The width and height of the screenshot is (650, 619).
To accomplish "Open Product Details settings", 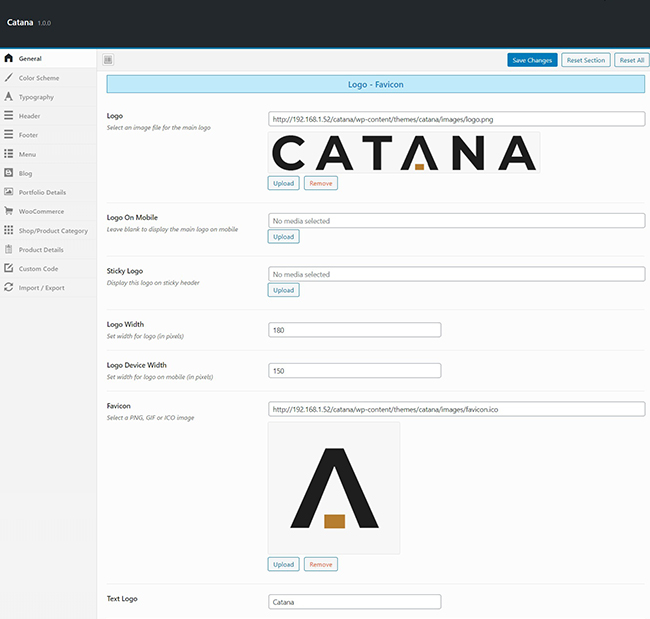I will tap(48, 250).
